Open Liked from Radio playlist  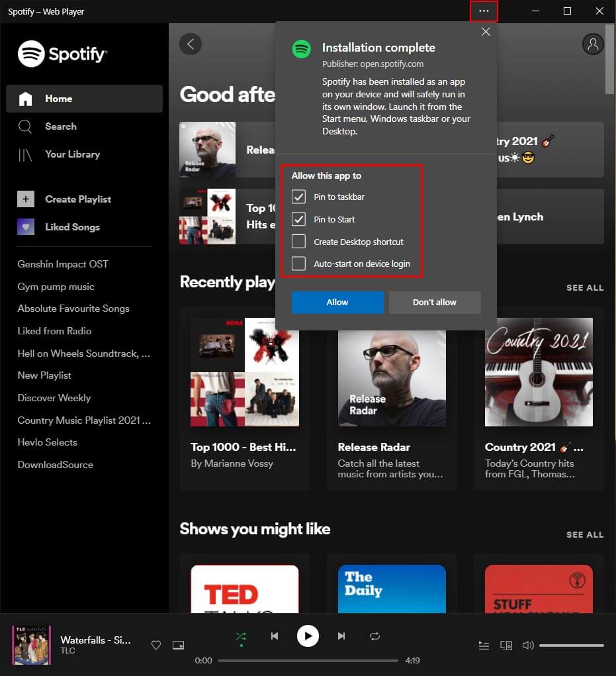[x=55, y=331]
